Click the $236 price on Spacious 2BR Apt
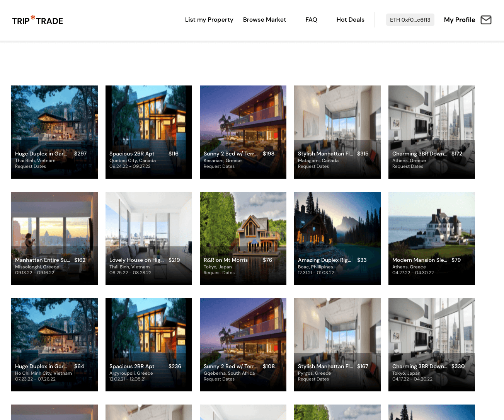Viewport: 504px width, 420px height. (175, 366)
